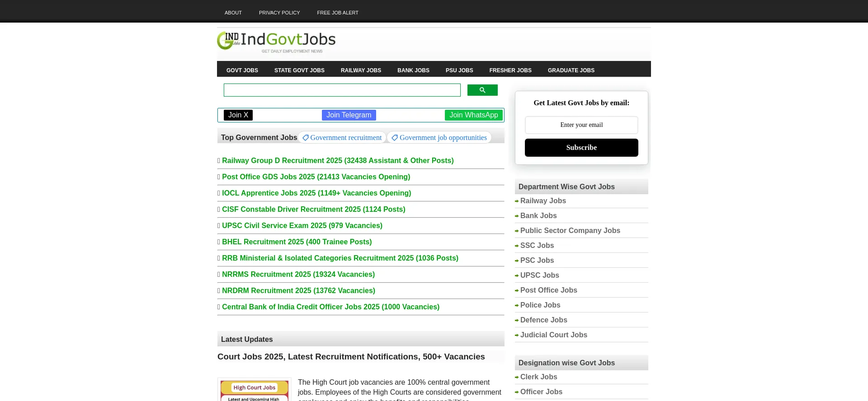
Task: Open Railway Jobs in Department Wise sidebar
Action: 543,200
